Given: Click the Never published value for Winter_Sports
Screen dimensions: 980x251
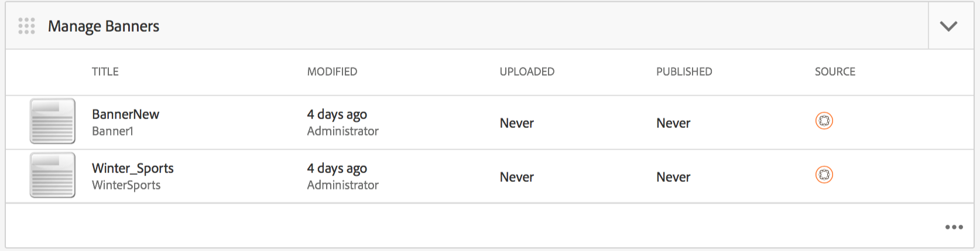Looking at the screenshot, I should click(x=673, y=177).
